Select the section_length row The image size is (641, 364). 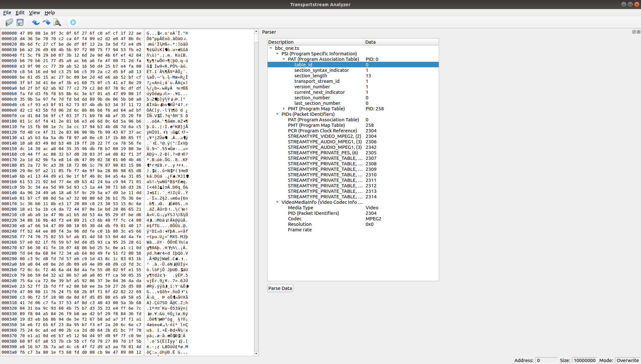pyautogui.click(x=353, y=76)
